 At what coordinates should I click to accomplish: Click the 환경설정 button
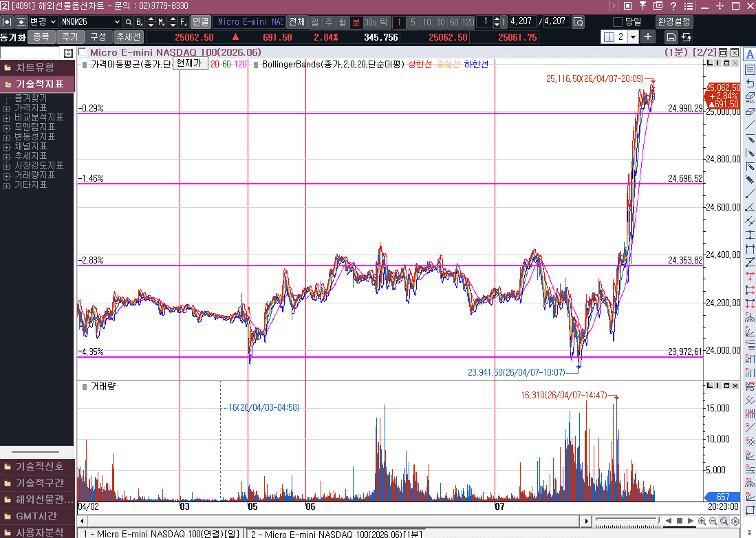[x=673, y=21]
